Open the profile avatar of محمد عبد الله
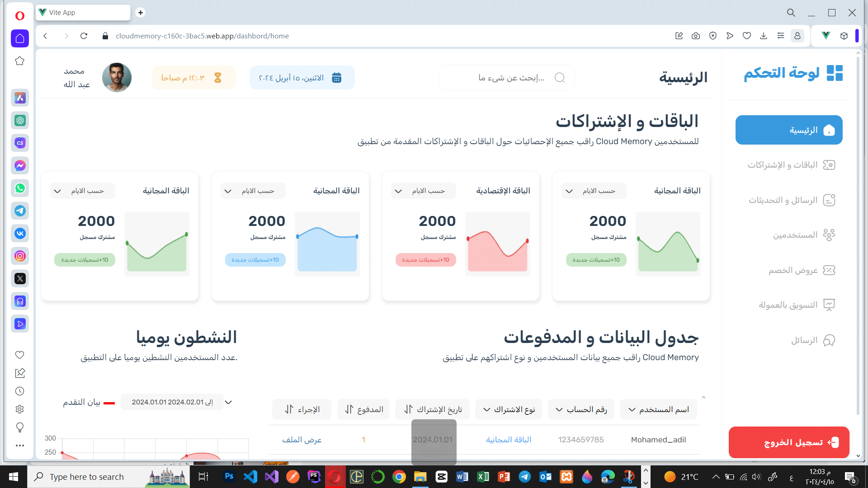 click(117, 77)
